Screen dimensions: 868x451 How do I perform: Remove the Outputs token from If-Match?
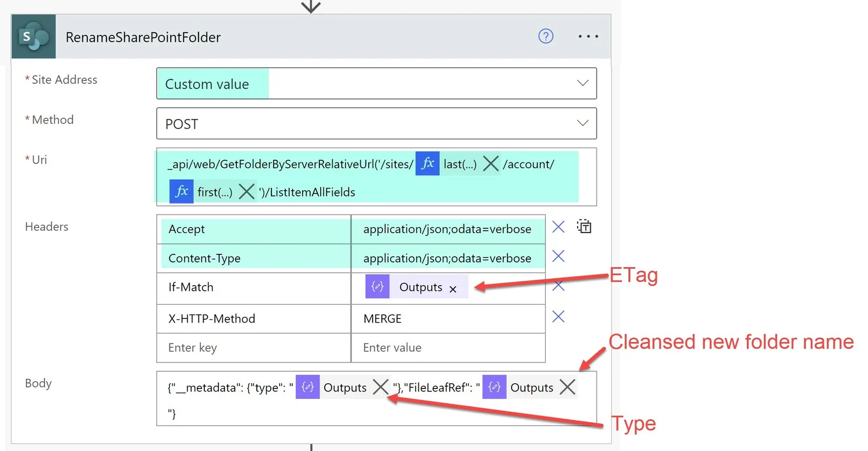click(x=453, y=289)
